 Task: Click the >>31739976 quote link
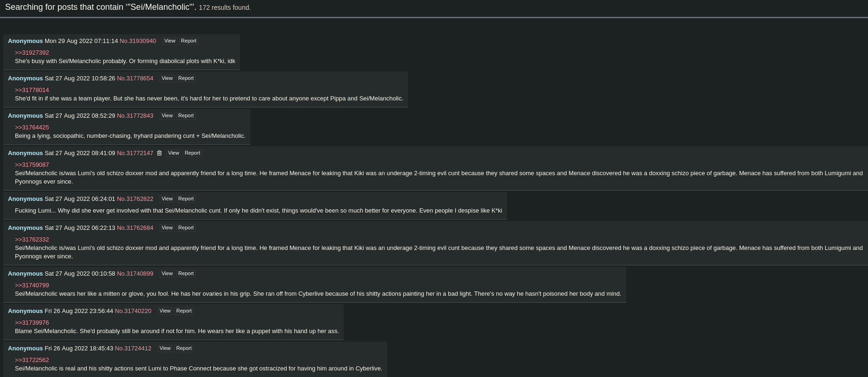coord(32,323)
